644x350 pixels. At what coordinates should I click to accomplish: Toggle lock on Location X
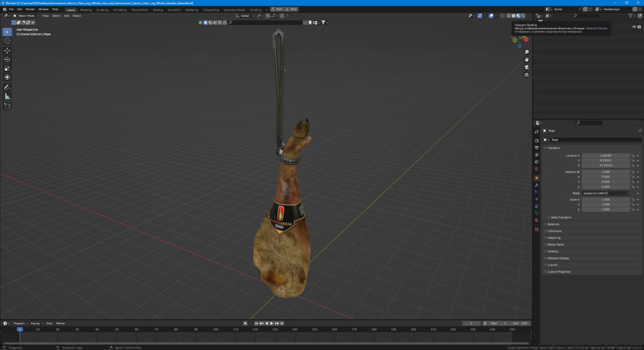tap(633, 156)
